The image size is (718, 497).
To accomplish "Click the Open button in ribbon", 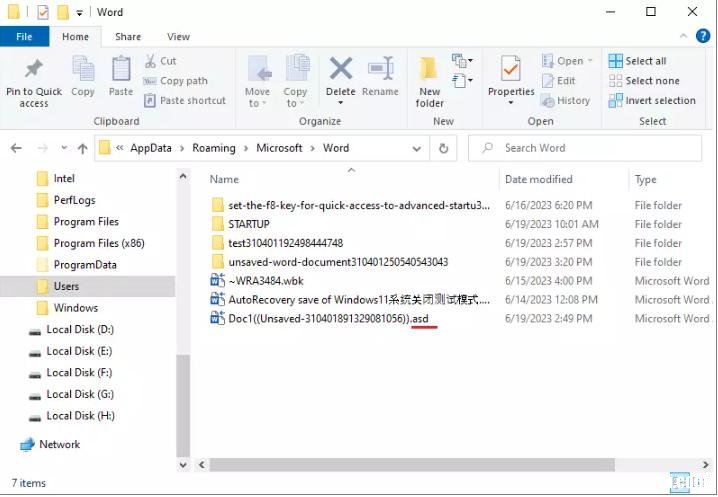I will (567, 61).
